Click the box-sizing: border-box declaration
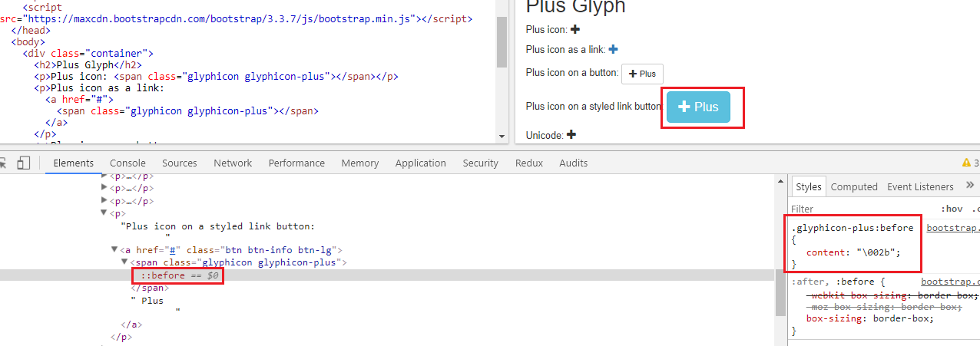980x346 pixels. (870, 318)
